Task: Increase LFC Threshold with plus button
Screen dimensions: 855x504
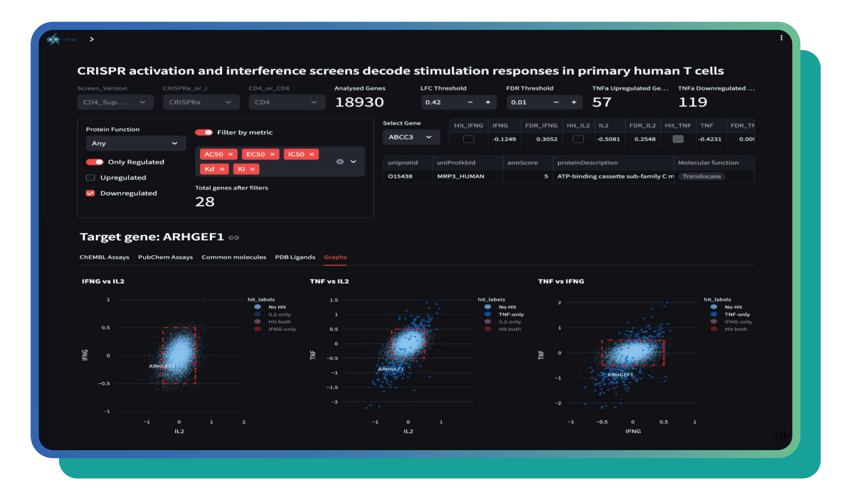Action: pos(488,102)
